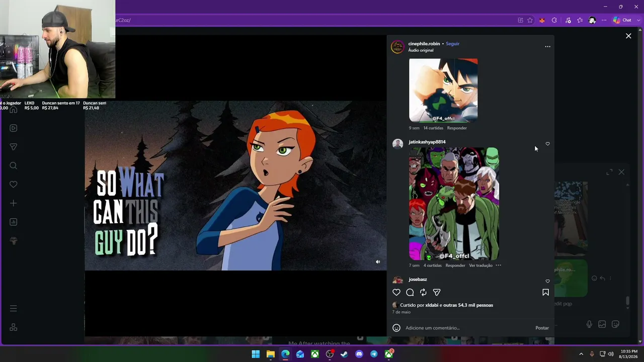The image size is (644, 362).
Task: Save the post with the bookmark icon
Action: pyautogui.click(x=545, y=292)
